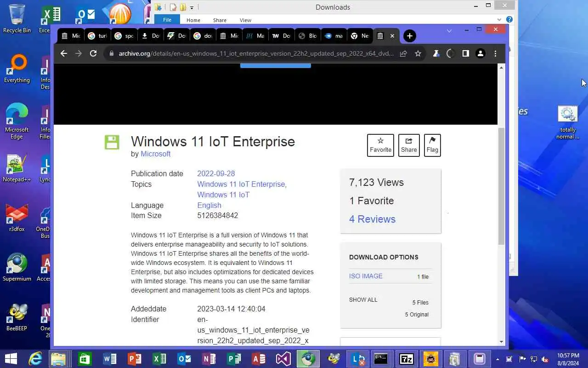Click the 7,123 Views text
This screenshot has height=368, width=588.
point(376,182)
